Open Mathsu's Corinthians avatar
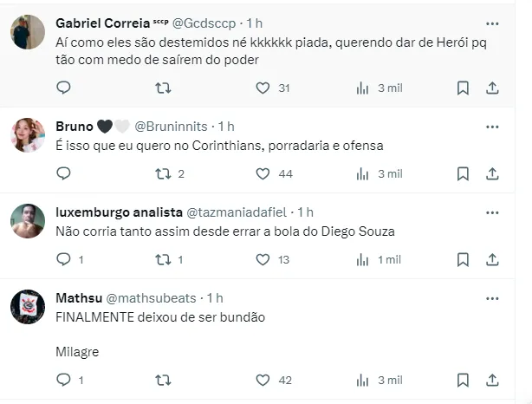The width and height of the screenshot is (532, 404). pos(28,307)
